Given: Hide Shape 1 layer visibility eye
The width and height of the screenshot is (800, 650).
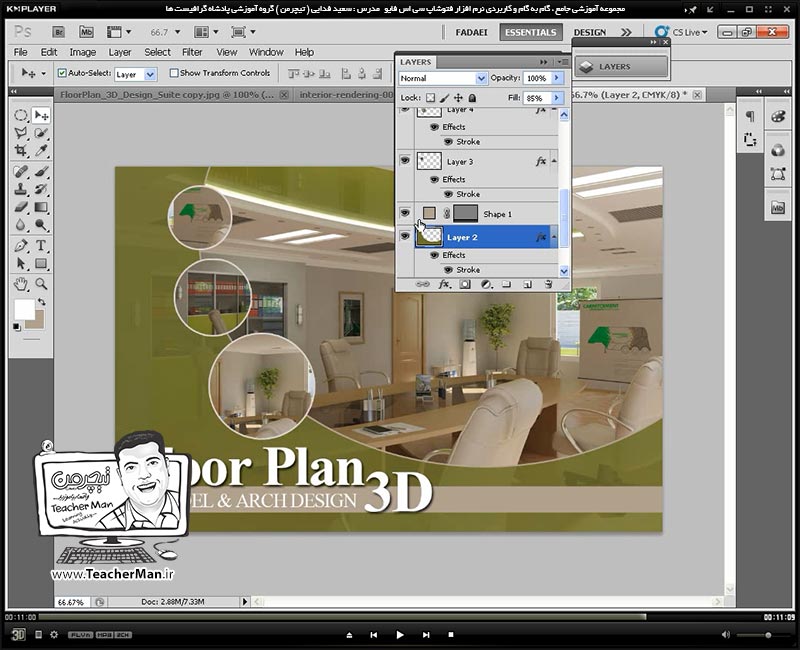Looking at the screenshot, I should (405, 213).
